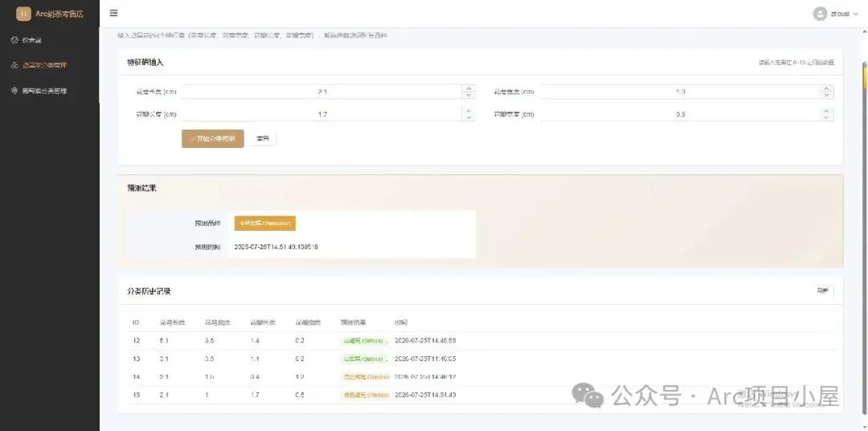Viewport: 868px width, 431px height.
Task: Select the history row with ID 14
Action: [481, 376]
